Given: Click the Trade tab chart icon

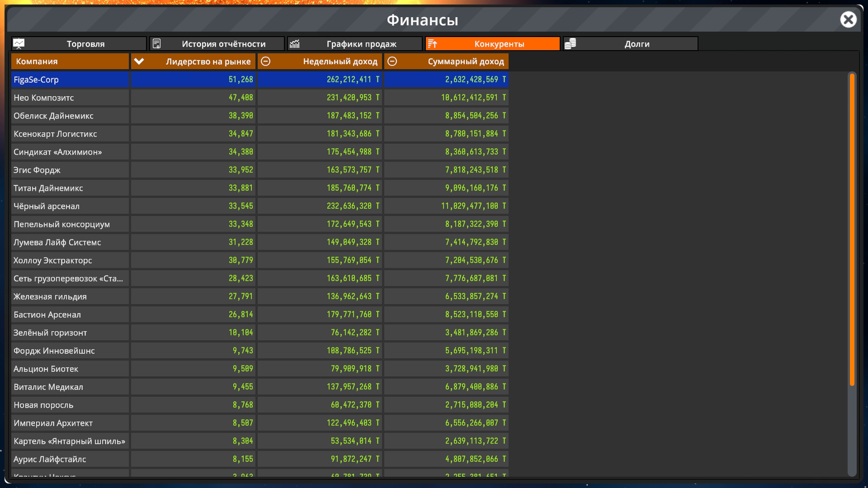Looking at the screenshot, I should pos(19,44).
